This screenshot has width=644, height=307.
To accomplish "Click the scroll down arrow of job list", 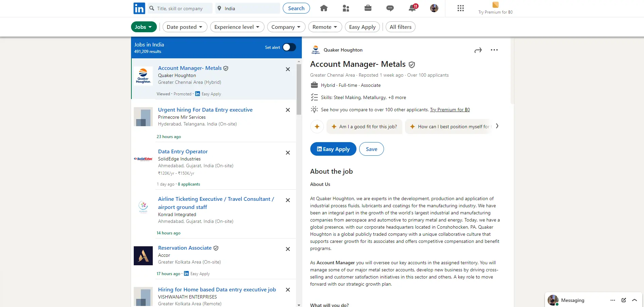I will 299,305.
